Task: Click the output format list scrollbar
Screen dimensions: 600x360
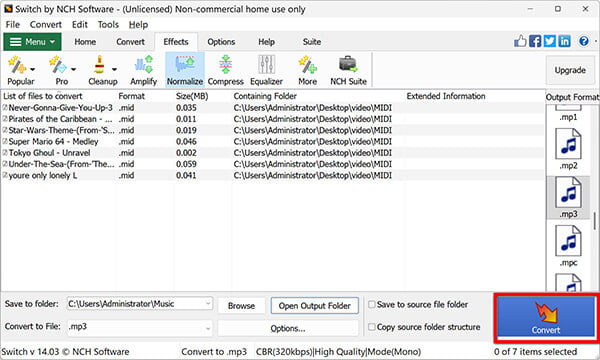Action: [594, 220]
